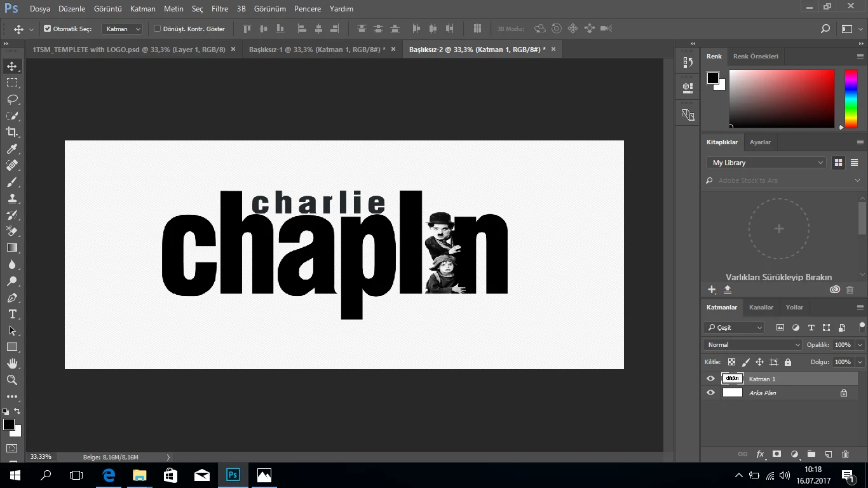Select the Horizontal Type tool
868x488 pixels.
(x=11, y=314)
